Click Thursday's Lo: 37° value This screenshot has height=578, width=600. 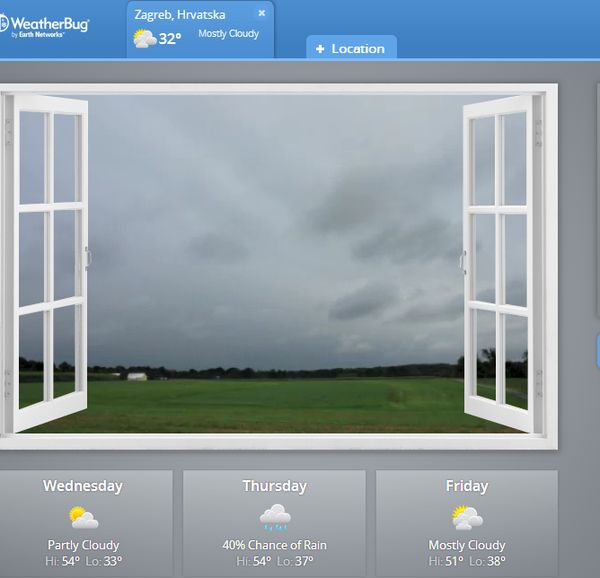pos(295,561)
